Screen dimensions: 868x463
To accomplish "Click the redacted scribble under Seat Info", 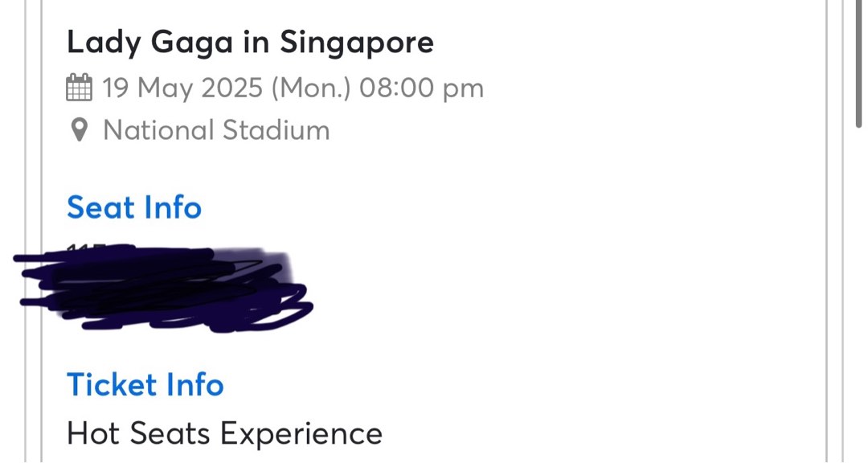I will coord(161,289).
